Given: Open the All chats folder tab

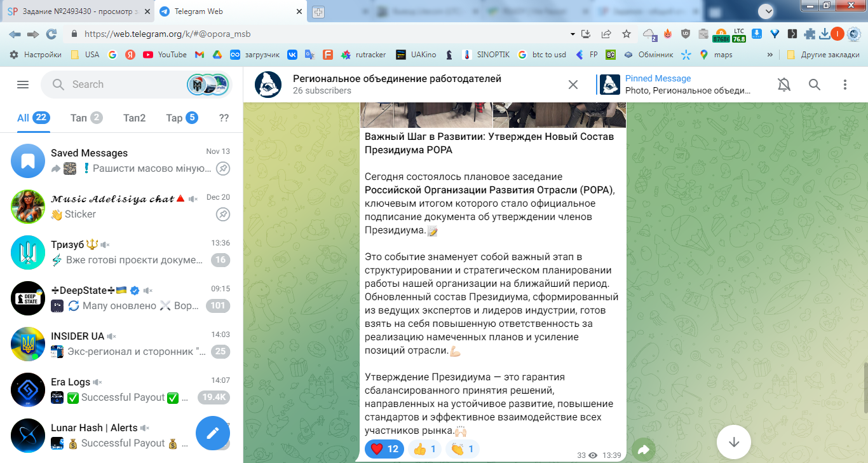Looking at the screenshot, I should tap(34, 118).
